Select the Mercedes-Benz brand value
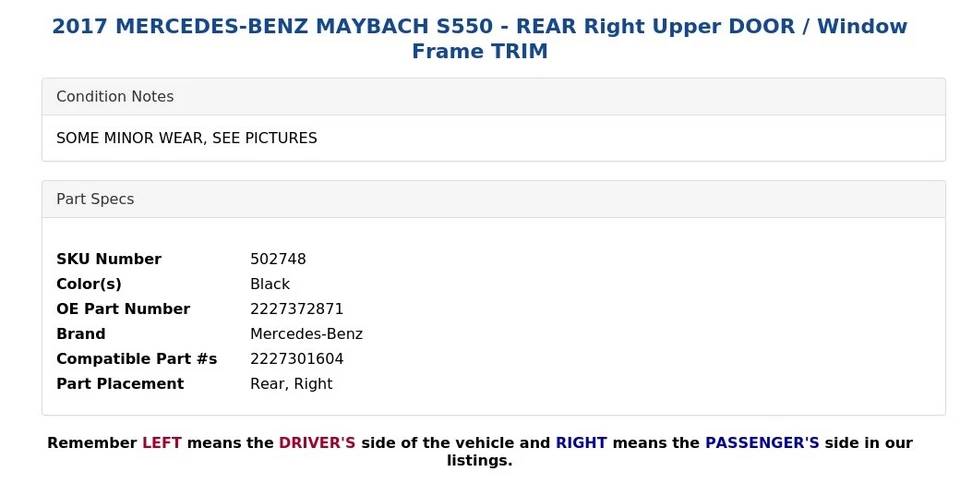The height and width of the screenshot is (484, 960). coord(307,334)
